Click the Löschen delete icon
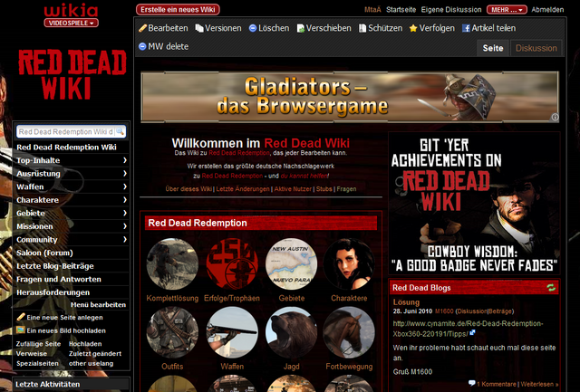The height and width of the screenshot is (392, 580). click(253, 28)
